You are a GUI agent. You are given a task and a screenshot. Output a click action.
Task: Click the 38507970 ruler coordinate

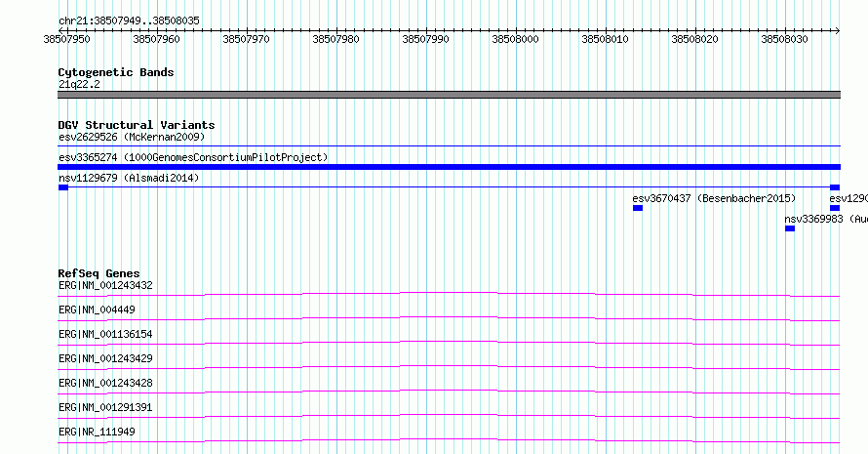246,39
